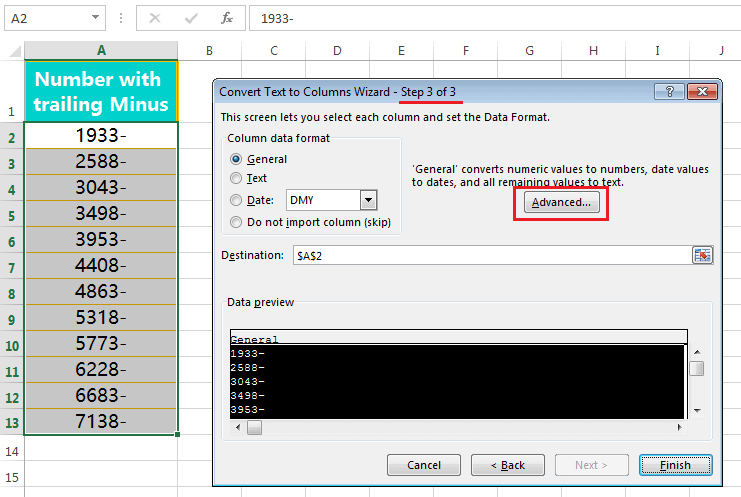Select column D header
Image resolution: width=741 pixels, height=497 pixels.
(337, 51)
